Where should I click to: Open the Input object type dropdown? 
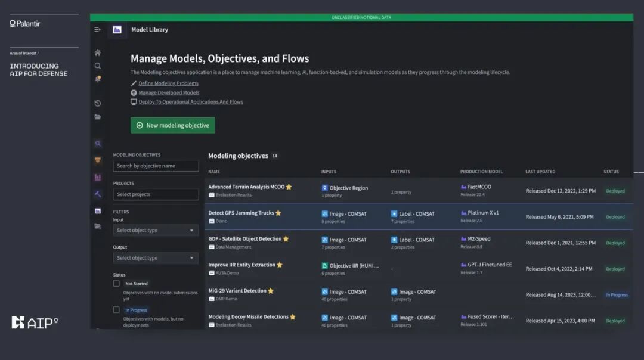coord(156,230)
